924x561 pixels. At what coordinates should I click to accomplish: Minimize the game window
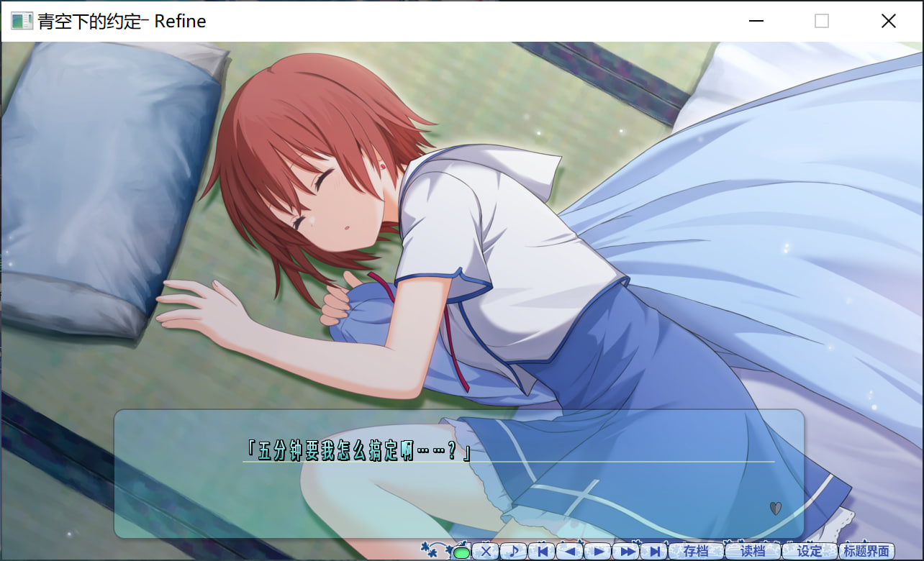(x=756, y=22)
